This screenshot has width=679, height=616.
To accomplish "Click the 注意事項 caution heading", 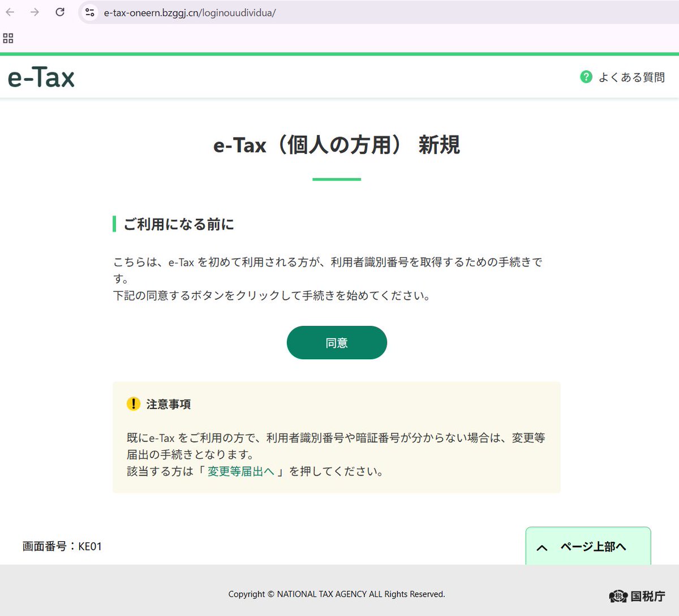I will (169, 404).
